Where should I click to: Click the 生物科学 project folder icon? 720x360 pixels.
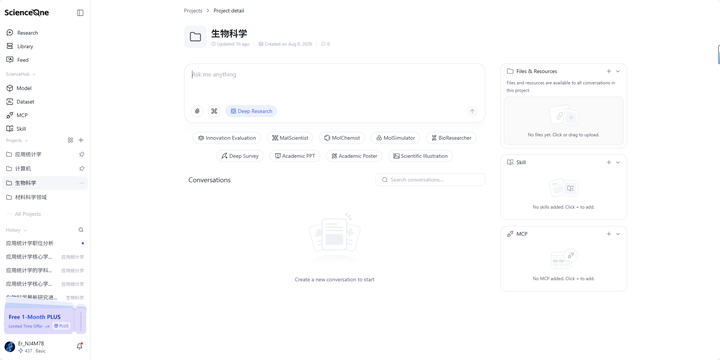click(x=196, y=37)
